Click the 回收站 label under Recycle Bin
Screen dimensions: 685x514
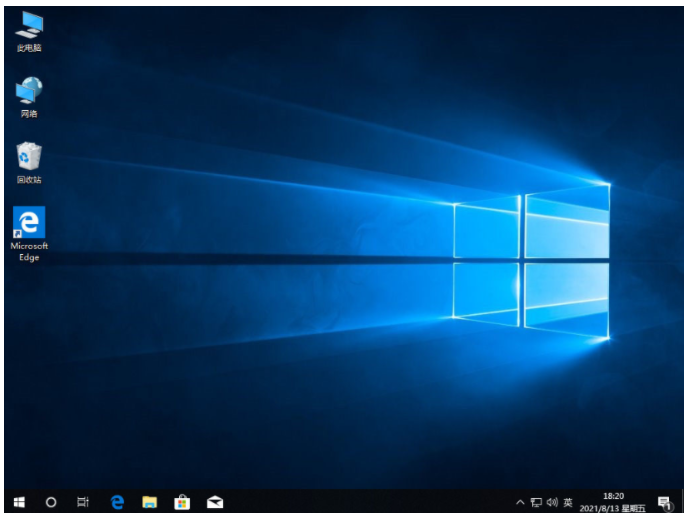click(x=29, y=180)
